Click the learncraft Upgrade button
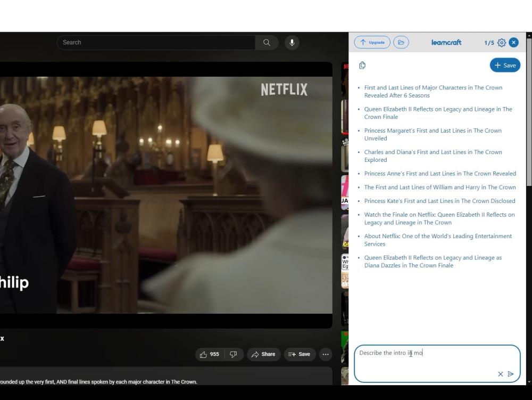532x400 pixels. [372, 43]
